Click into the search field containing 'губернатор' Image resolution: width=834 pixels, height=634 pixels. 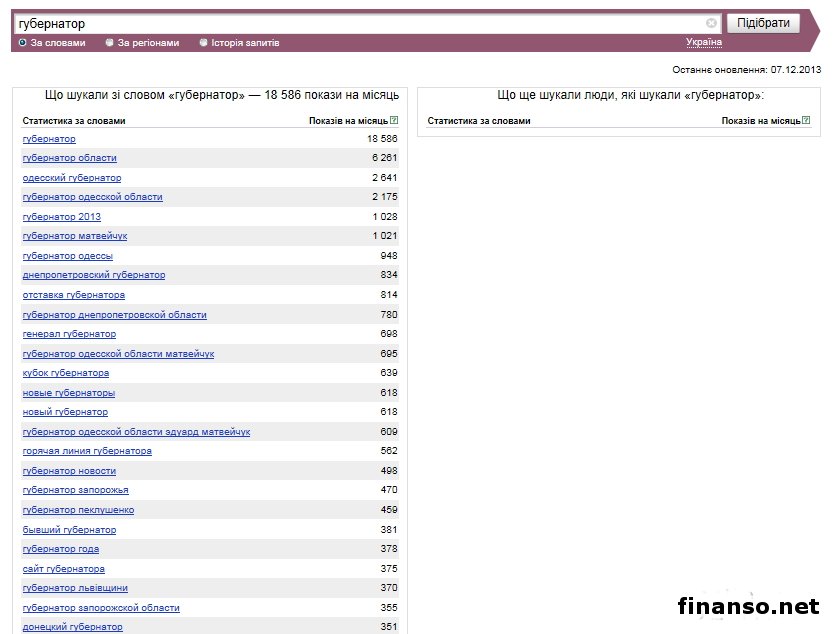pyautogui.click(x=360, y=23)
